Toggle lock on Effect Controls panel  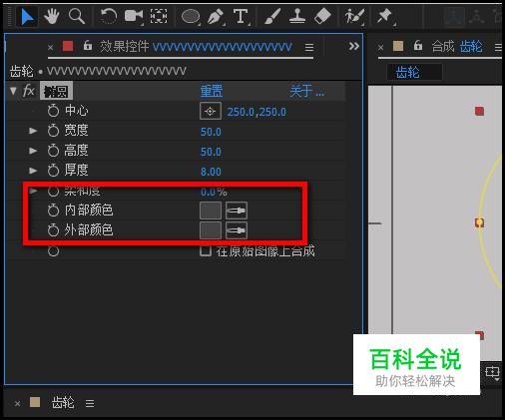tap(88, 45)
